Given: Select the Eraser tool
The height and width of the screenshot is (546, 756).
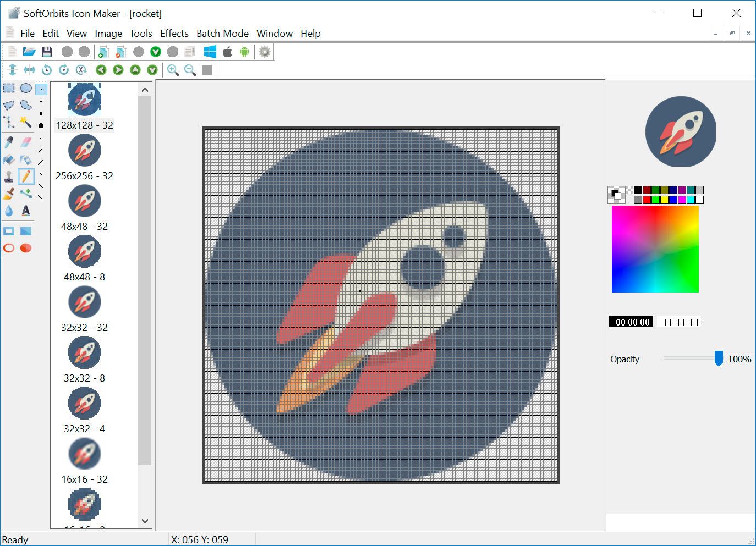Looking at the screenshot, I should pyautogui.click(x=25, y=141).
